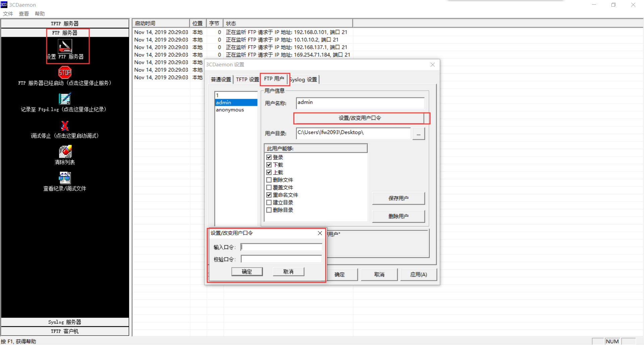The height and width of the screenshot is (345, 644).
Task: Expand the Syslog 服务器 panel header
Action: (x=65, y=322)
